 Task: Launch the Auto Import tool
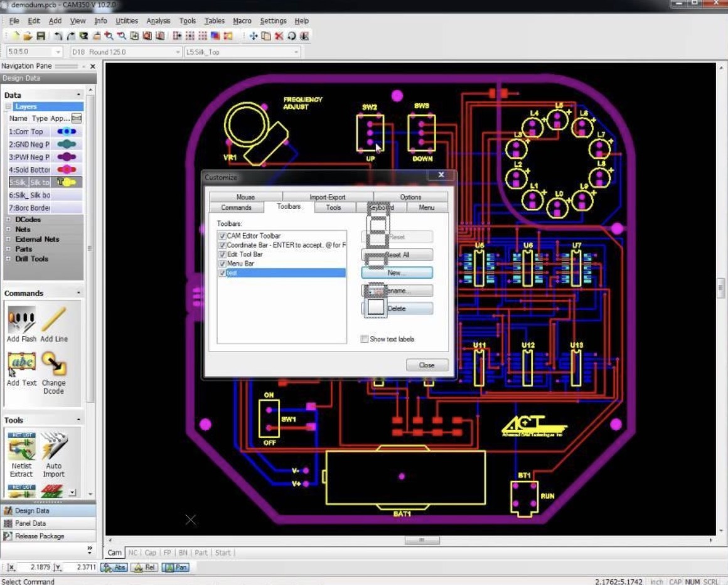[x=54, y=455]
